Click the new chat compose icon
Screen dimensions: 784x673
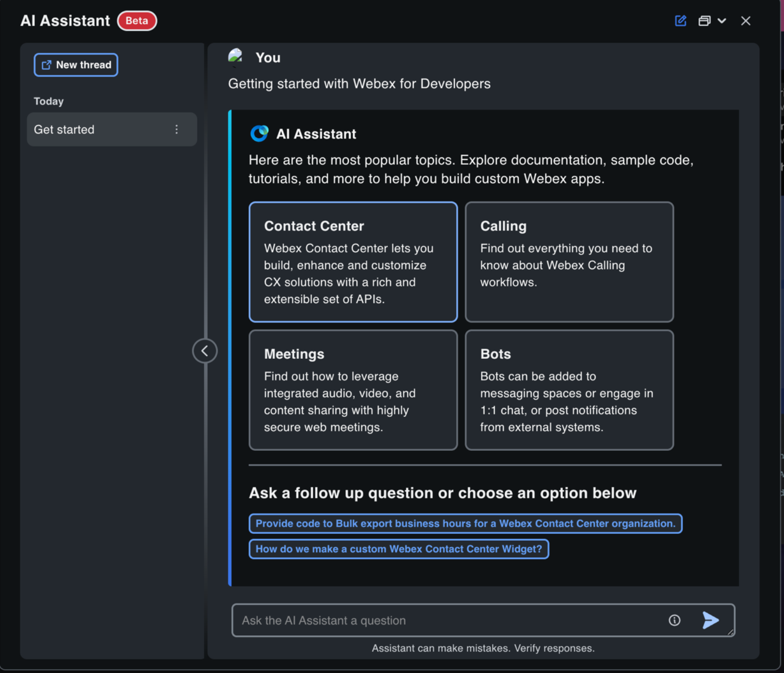pyautogui.click(x=680, y=21)
